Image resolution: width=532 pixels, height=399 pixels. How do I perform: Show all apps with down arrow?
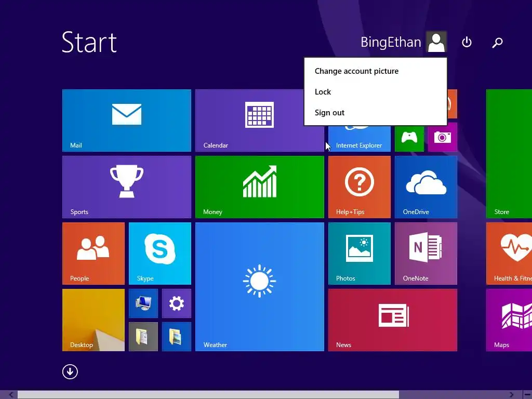click(x=70, y=371)
